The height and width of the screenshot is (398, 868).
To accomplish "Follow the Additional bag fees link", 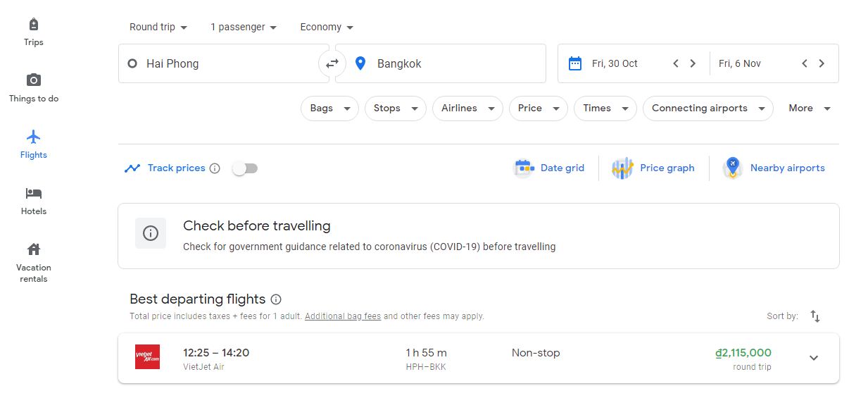I will [343, 316].
